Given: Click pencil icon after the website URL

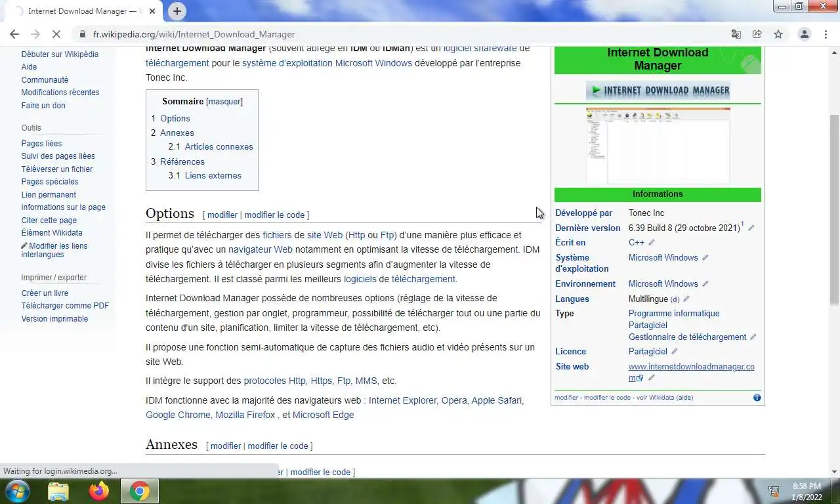Looking at the screenshot, I should pos(652,378).
